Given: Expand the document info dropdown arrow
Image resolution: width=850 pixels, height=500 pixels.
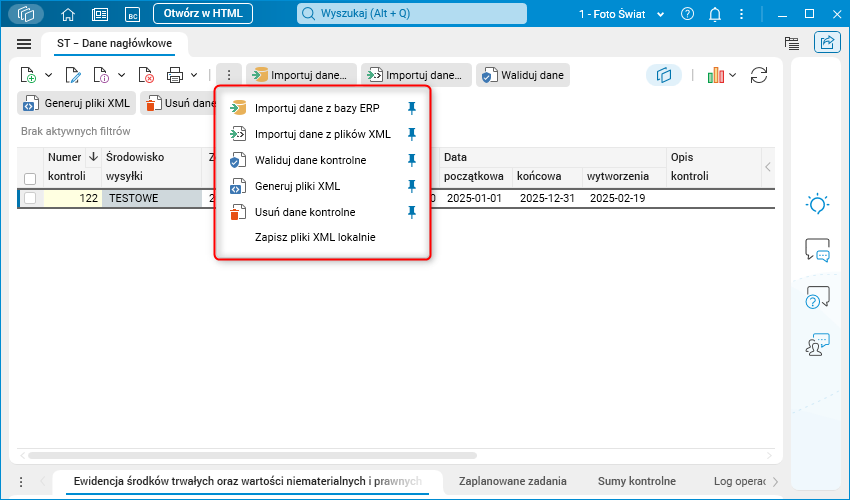Looking at the screenshot, I should 121,75.
